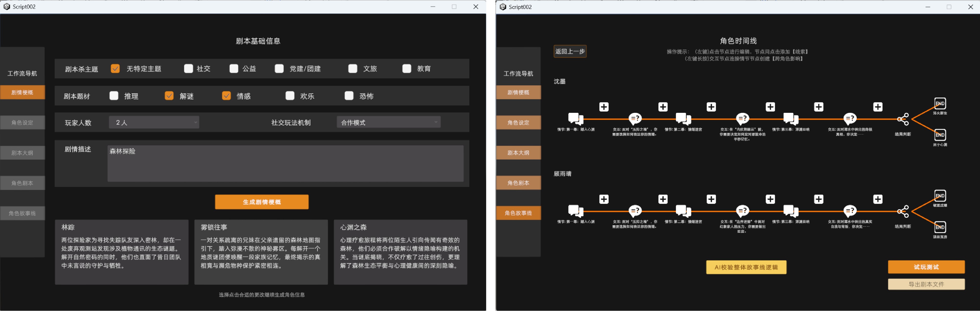The image size is (980, 311).
Task: Go to 角色剧本 in the timeline window
Action: pos(518,183)
